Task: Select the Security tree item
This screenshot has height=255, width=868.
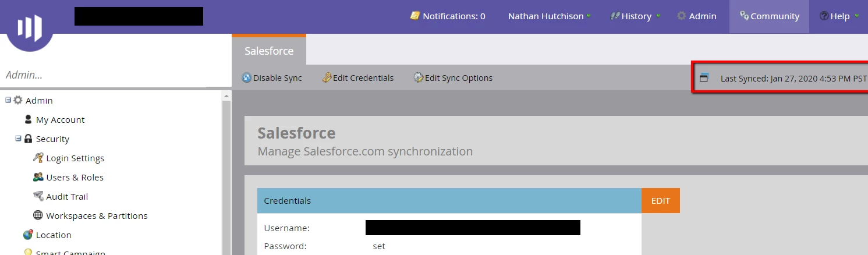Action: (52, 139)
